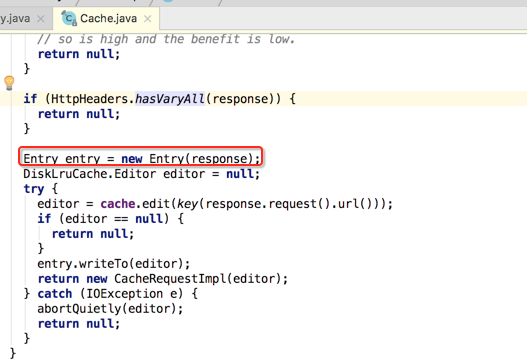
Task: Click the Cache.java class file icon
Action: 69,18
